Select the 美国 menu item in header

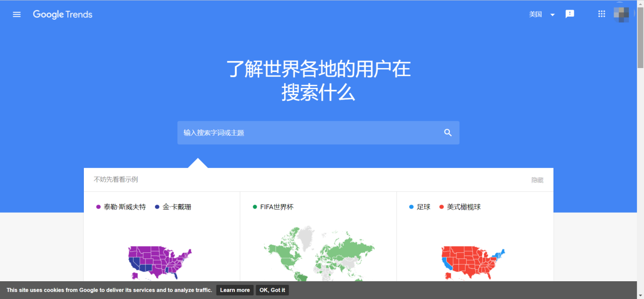click(535, 14)
